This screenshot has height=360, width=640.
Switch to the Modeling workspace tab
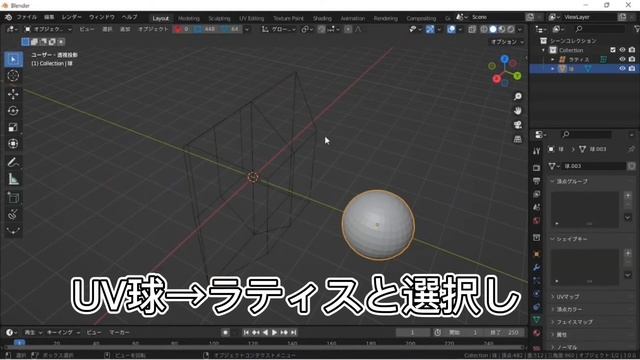tap(189, 18)
